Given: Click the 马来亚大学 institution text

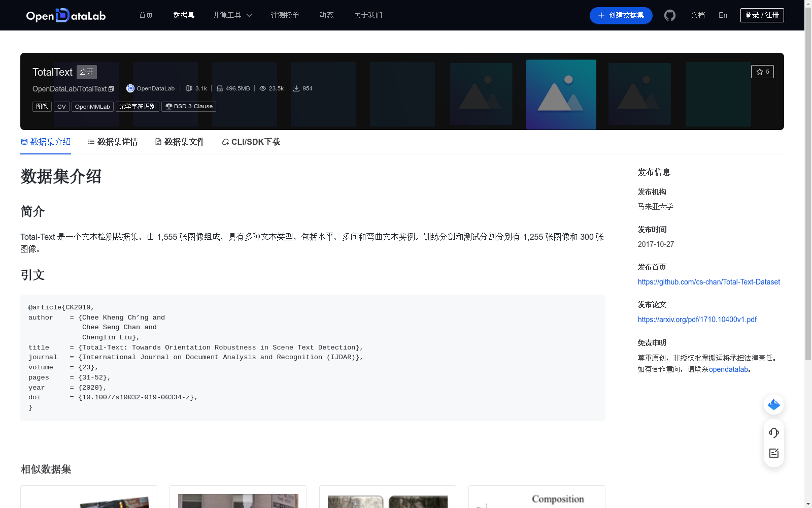Looking at the screenshot, I should (655, 207).
